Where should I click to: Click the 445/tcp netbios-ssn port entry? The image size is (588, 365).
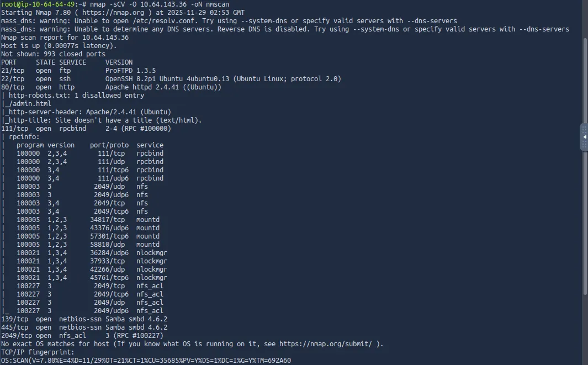coord(12,327)
